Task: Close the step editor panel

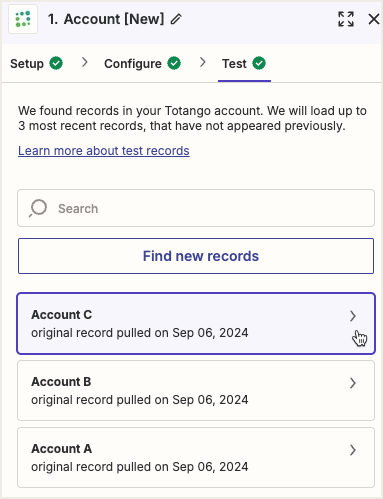Action: (374, 19)
